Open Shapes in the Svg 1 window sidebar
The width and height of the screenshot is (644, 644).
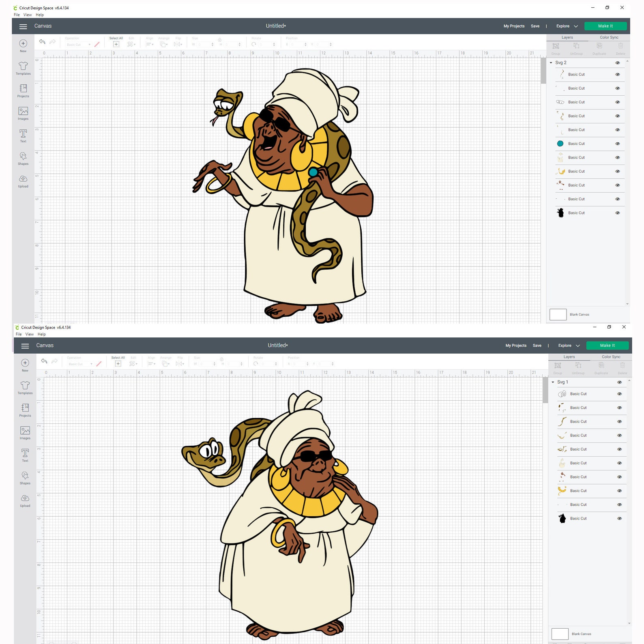click(x=25, y=478)
